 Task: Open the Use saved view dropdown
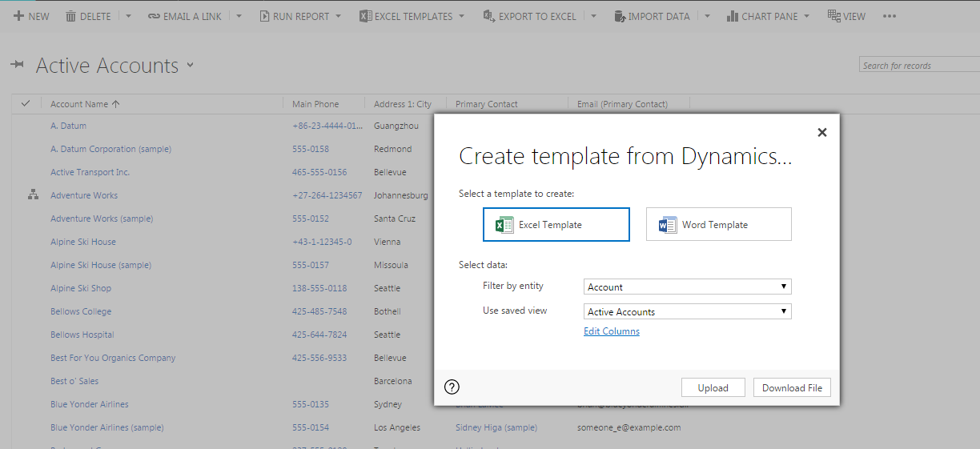688,311
